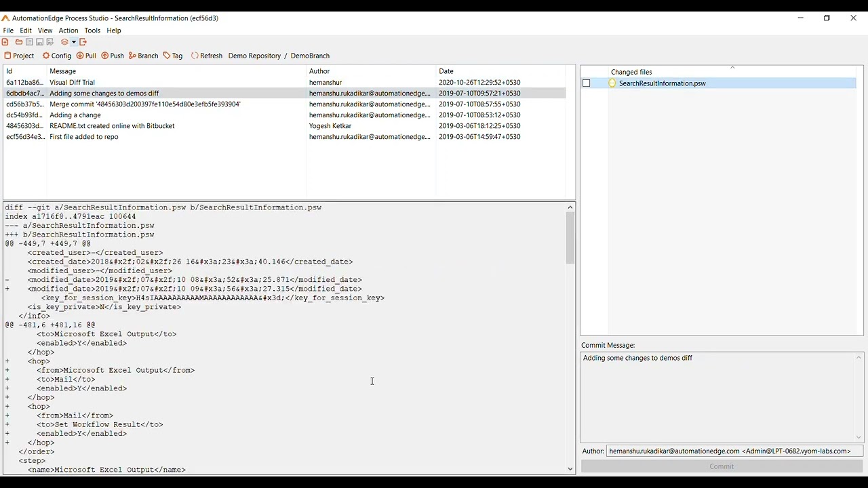Open the Tools menu
This screenshot has width=868, height=488.
[92, 30]
